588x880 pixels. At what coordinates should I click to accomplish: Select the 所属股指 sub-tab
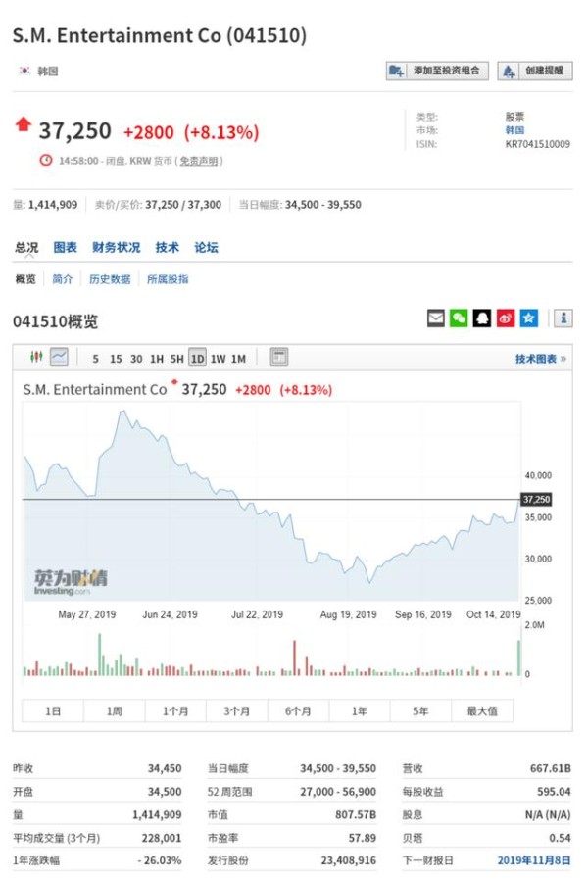pos(168,279)
